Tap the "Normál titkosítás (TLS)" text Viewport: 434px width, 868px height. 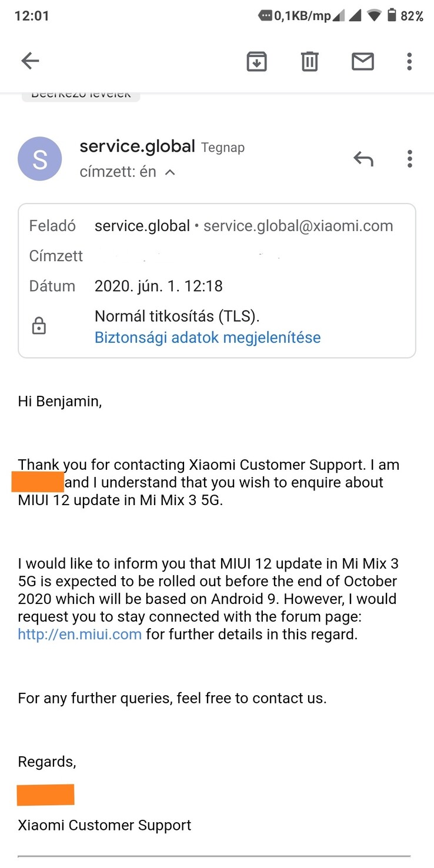pyautogui.click(x=177, y=316)
